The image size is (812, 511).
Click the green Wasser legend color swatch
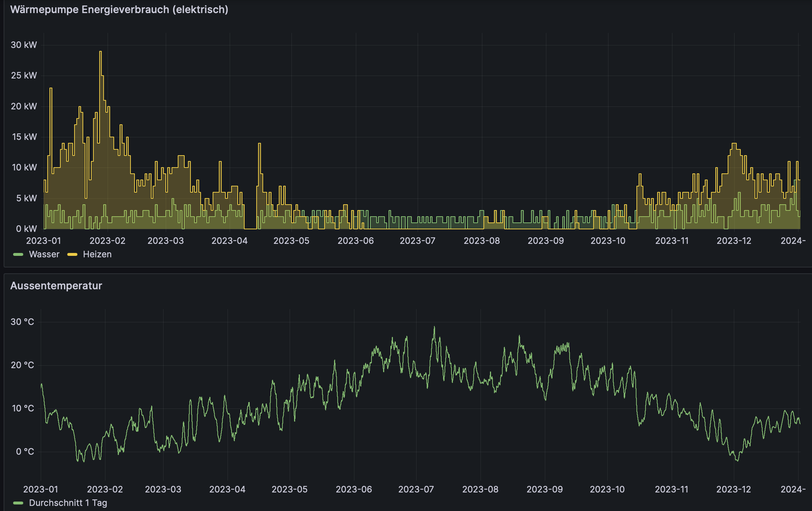[18, 254]
